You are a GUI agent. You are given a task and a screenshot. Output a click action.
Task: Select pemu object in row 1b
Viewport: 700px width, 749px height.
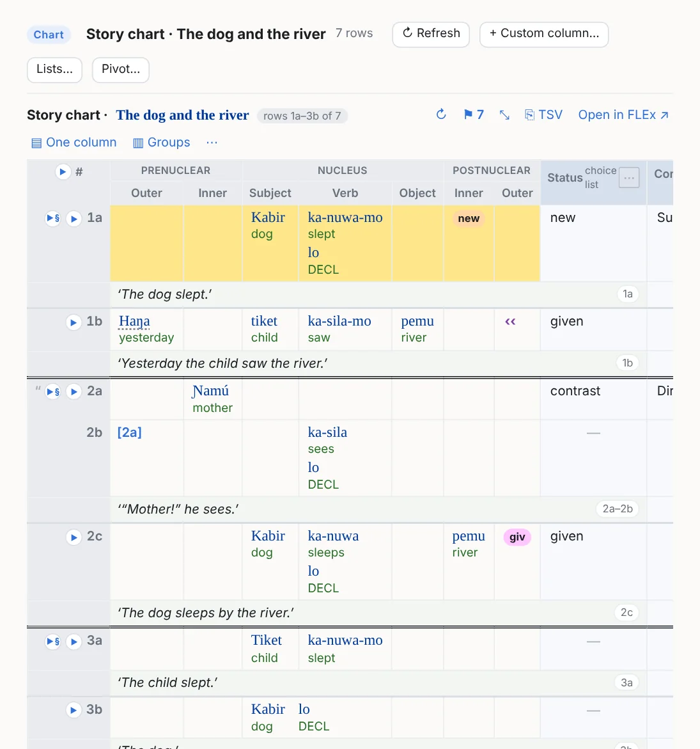point(417,321)
